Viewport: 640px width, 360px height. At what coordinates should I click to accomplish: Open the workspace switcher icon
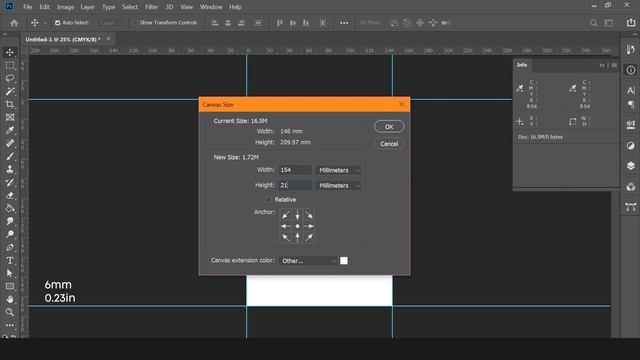(x=609, y=23)
